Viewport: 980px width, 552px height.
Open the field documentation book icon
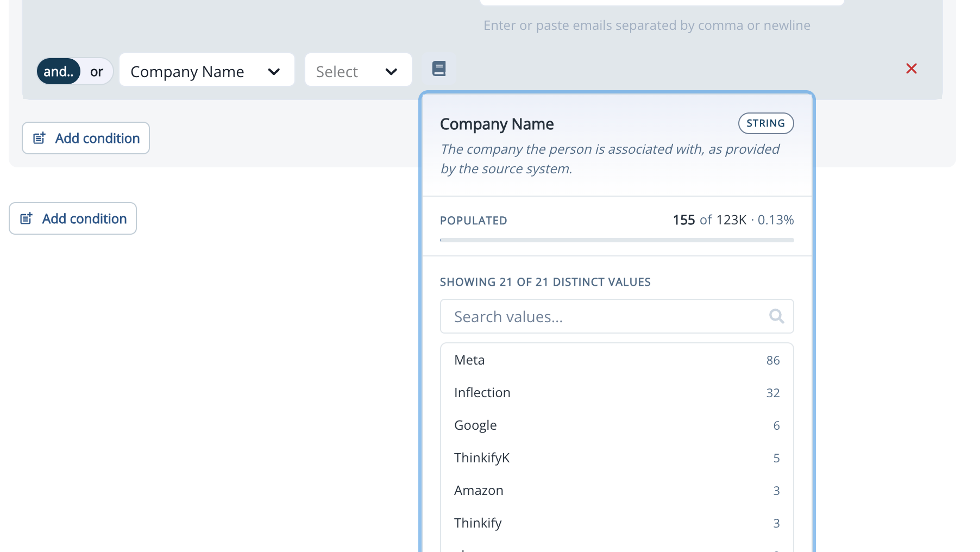439,68
